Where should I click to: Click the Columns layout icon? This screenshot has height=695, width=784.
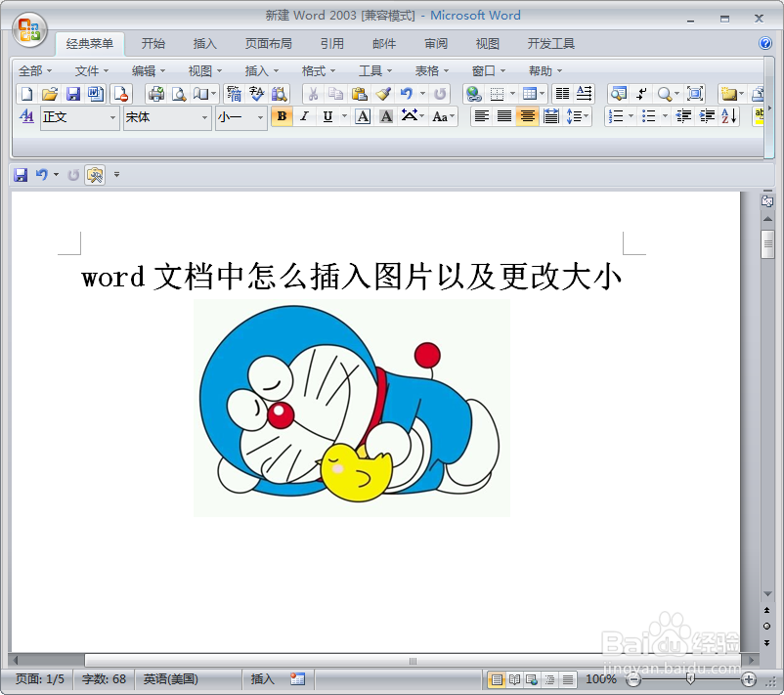(562, 94)
